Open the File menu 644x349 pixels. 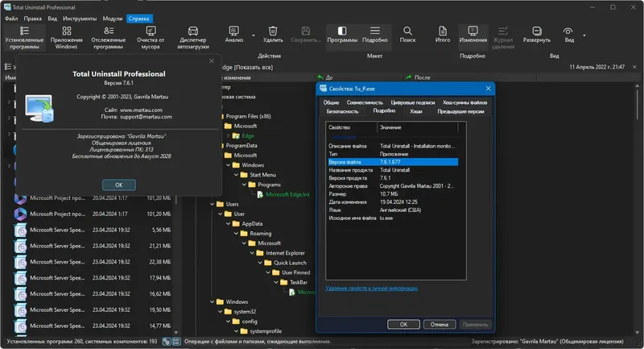(11, 19)
